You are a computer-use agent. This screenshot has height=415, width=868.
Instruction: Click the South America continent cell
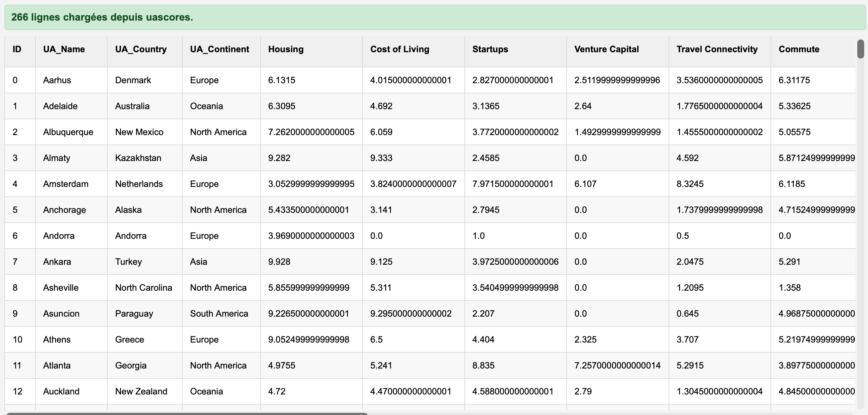[x=221, y=313]
